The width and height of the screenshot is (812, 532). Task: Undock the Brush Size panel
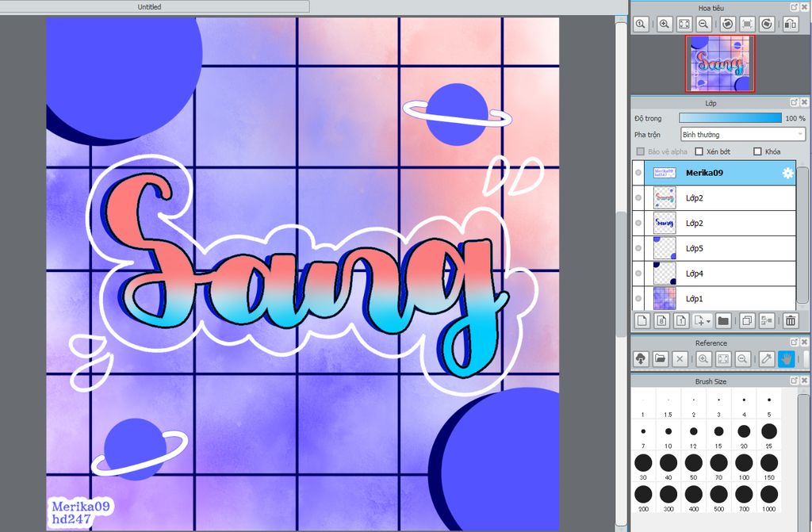795,381
